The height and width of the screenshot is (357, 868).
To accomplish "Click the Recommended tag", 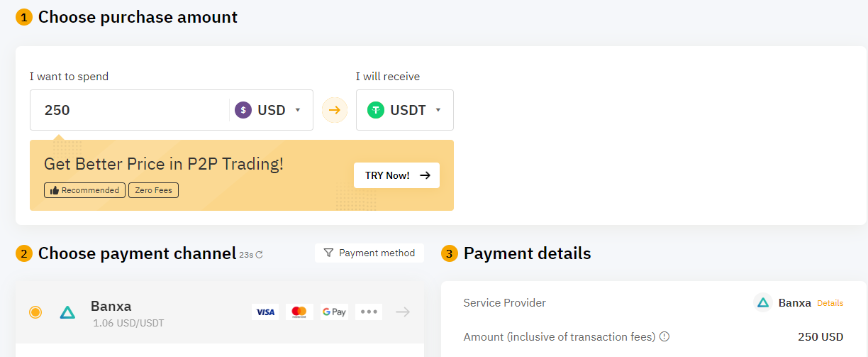I will [84, 190].
